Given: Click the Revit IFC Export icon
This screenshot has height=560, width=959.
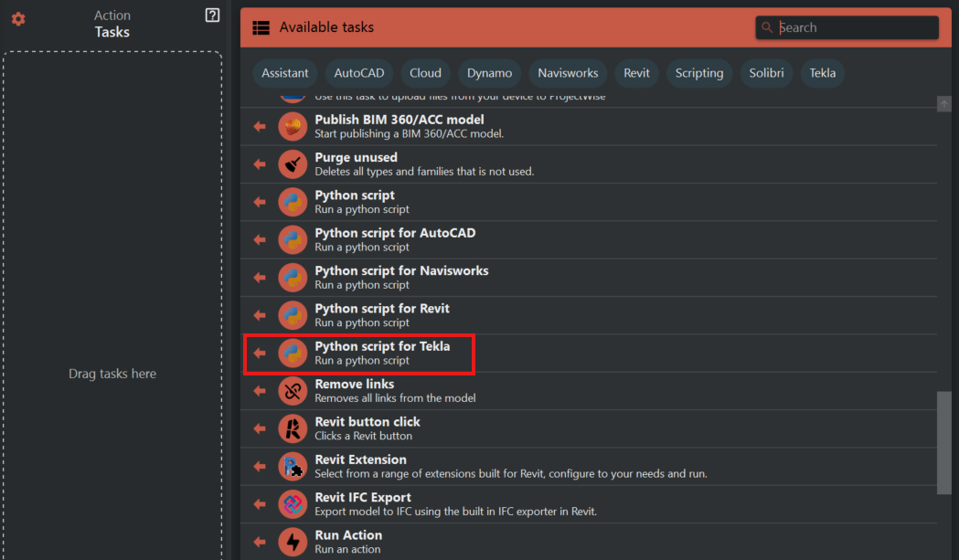Looking at the screenshot, I should [293, 504].
